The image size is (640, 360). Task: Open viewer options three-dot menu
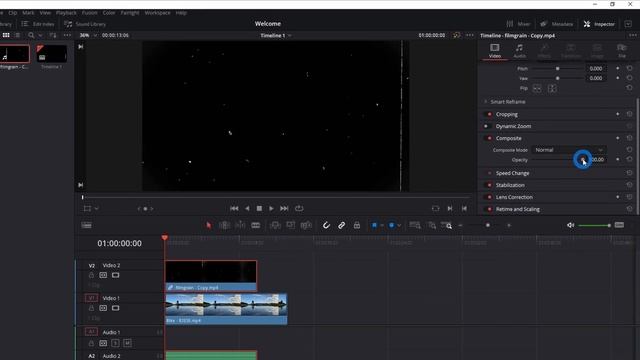click(470, 36)
